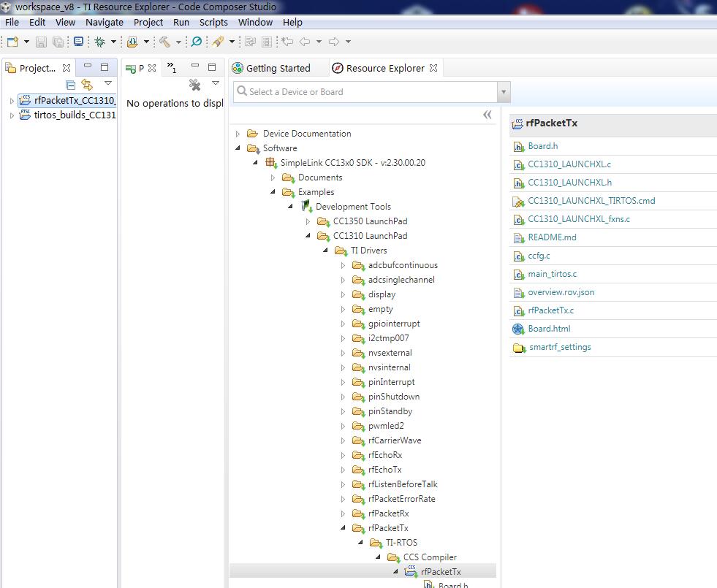Select the rfCarrierWave tree item
This screenshot has width=717, height=588.
click(395, 440)
